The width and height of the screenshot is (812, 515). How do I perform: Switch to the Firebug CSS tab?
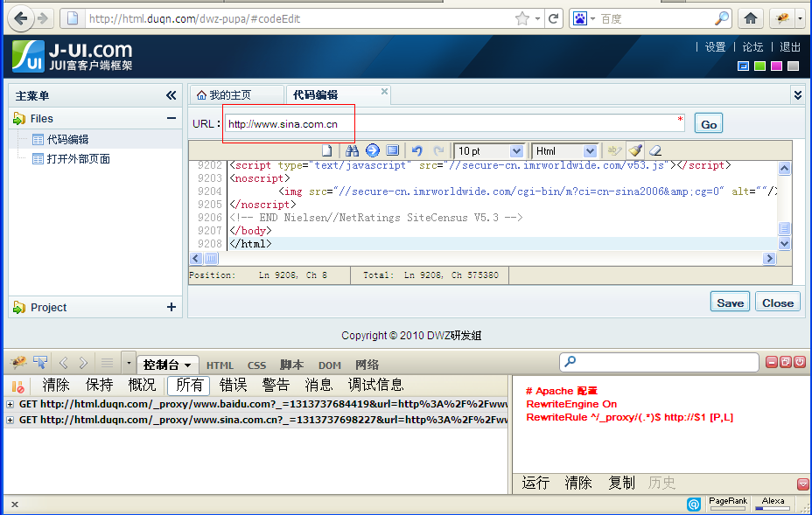(x=257, y=365)
